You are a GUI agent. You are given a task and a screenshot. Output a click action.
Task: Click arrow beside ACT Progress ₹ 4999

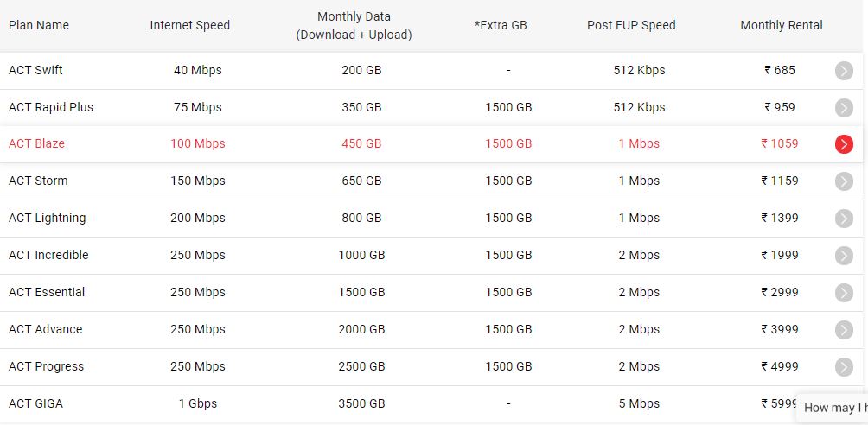pos(844,367)
